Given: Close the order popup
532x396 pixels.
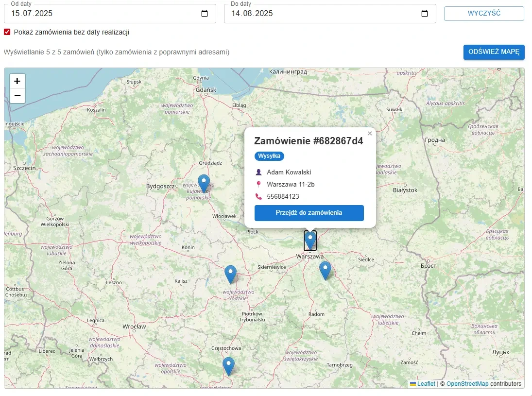Looking at the screenshot, I should click(370, 133).
